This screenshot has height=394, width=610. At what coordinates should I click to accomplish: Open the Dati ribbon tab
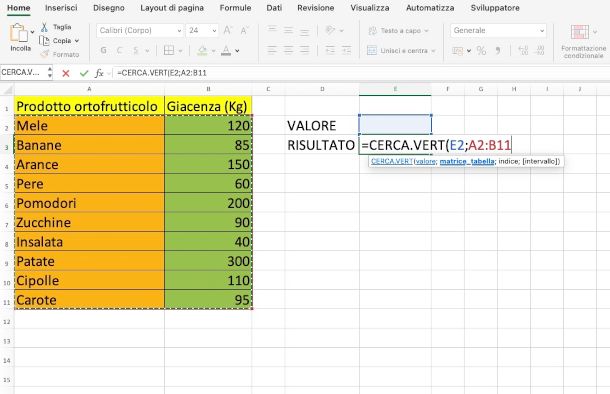(x=274, y=8)
